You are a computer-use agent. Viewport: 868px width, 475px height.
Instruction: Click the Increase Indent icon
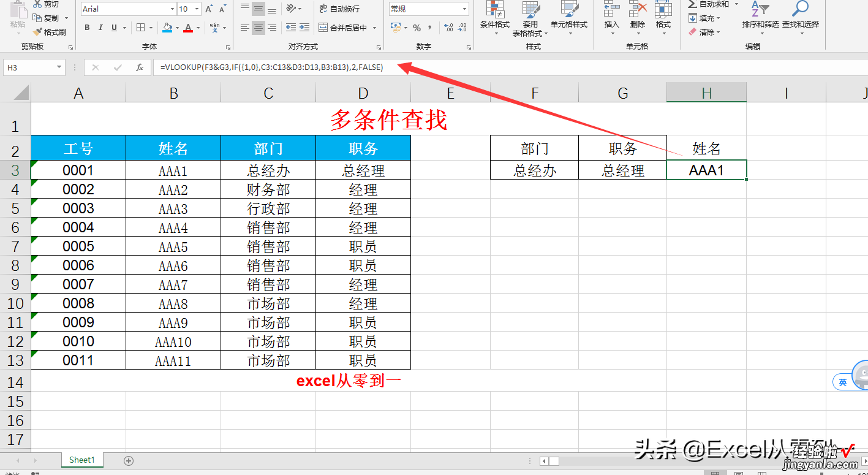click(304, 28)
